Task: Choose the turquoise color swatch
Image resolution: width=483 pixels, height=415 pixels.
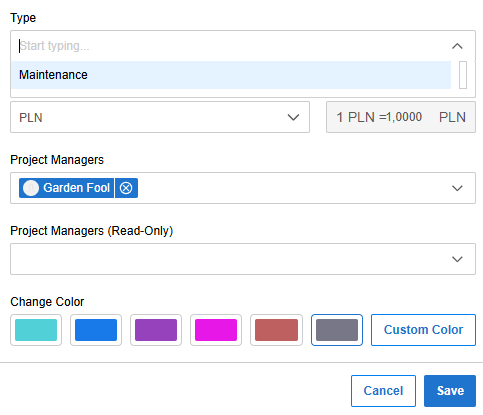Action: tap(36, 330)
